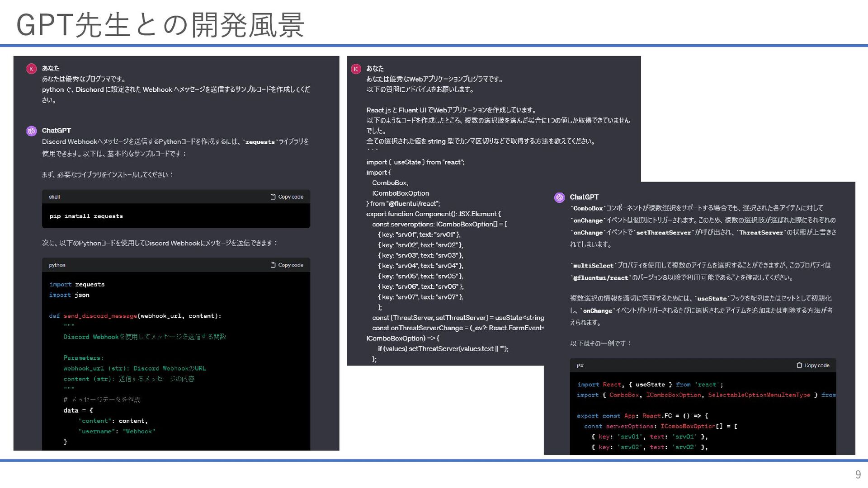
Task: Click '} from "@fluentui/react";' line
Action: click(x=403, y=204)
